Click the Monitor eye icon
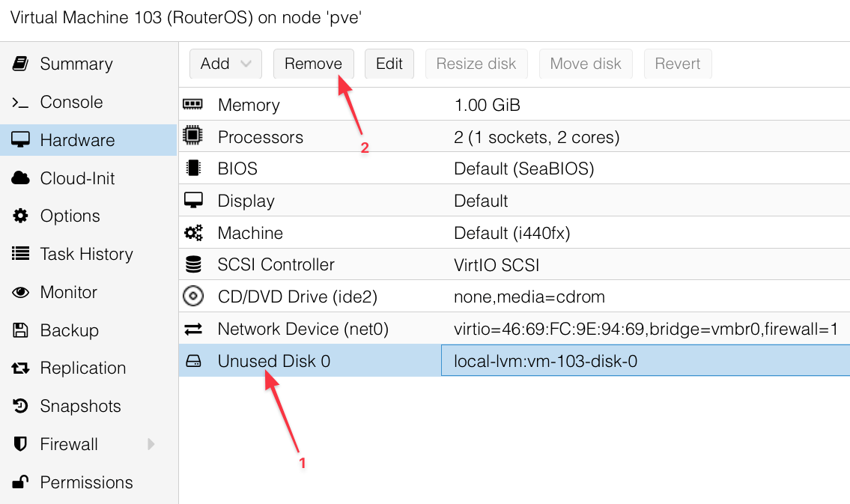 [21, 293]
